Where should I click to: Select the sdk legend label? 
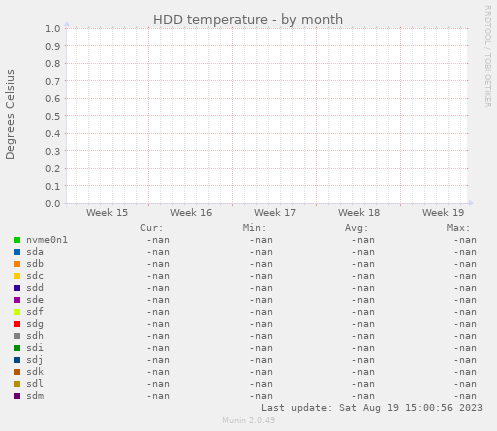35,372
